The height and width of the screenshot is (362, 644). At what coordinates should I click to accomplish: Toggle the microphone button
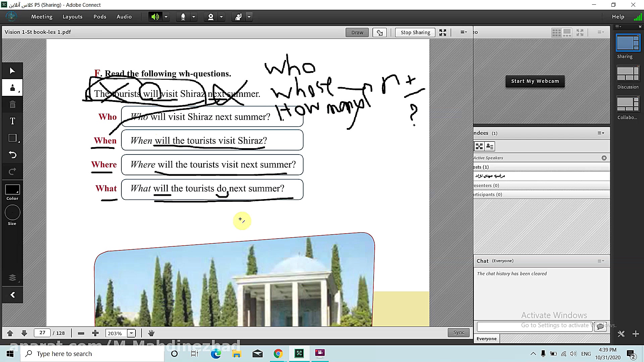pyautogui.click(x=183, y=17)
